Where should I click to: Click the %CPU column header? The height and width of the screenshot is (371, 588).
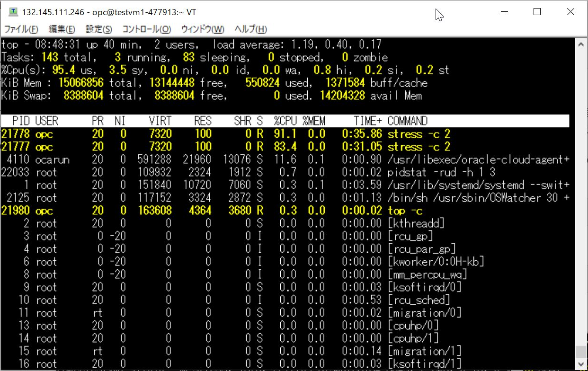click(285, 121)
